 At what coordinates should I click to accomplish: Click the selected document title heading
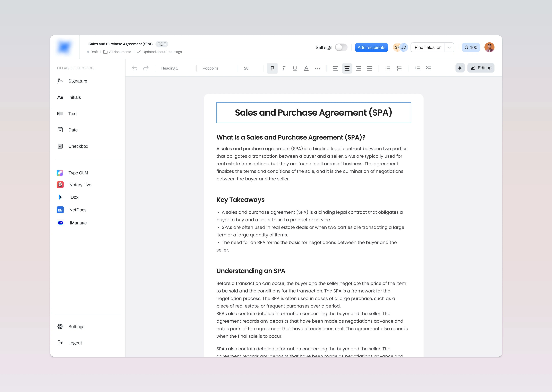pyautogui.click(x=314, y=113)
